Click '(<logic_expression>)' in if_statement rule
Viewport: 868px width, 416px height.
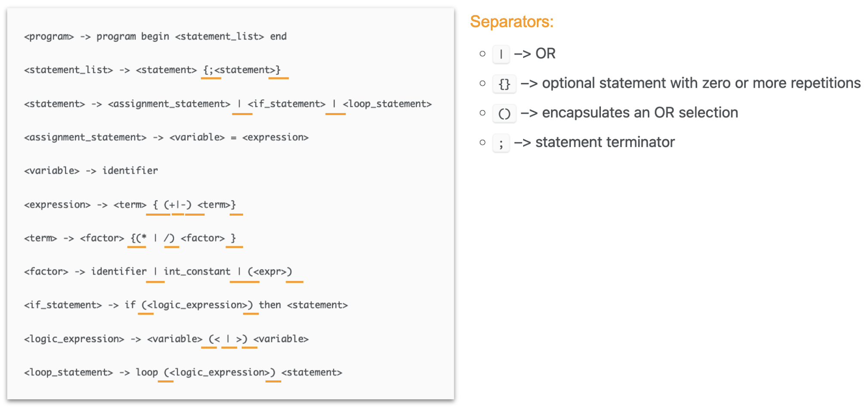(197, 305)
